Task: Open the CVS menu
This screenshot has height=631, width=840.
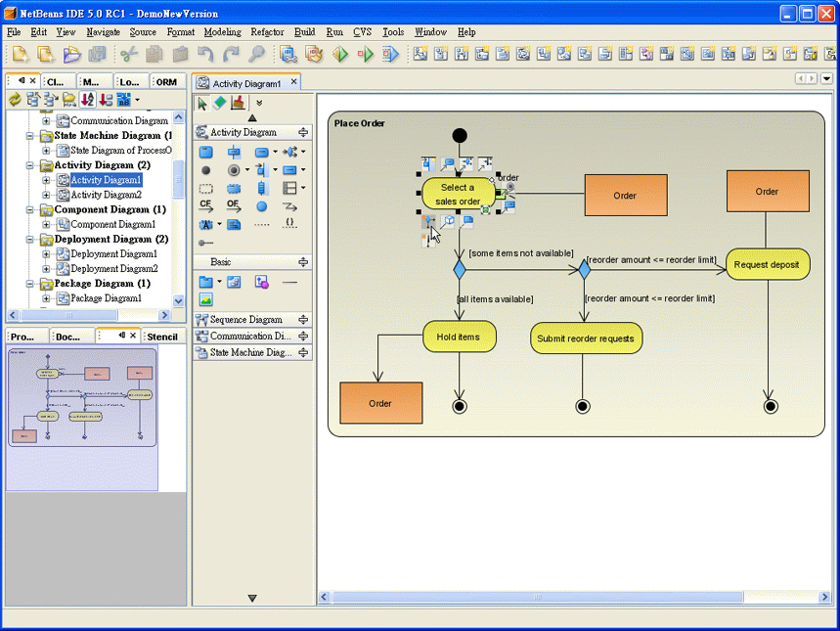Action: 362,32
